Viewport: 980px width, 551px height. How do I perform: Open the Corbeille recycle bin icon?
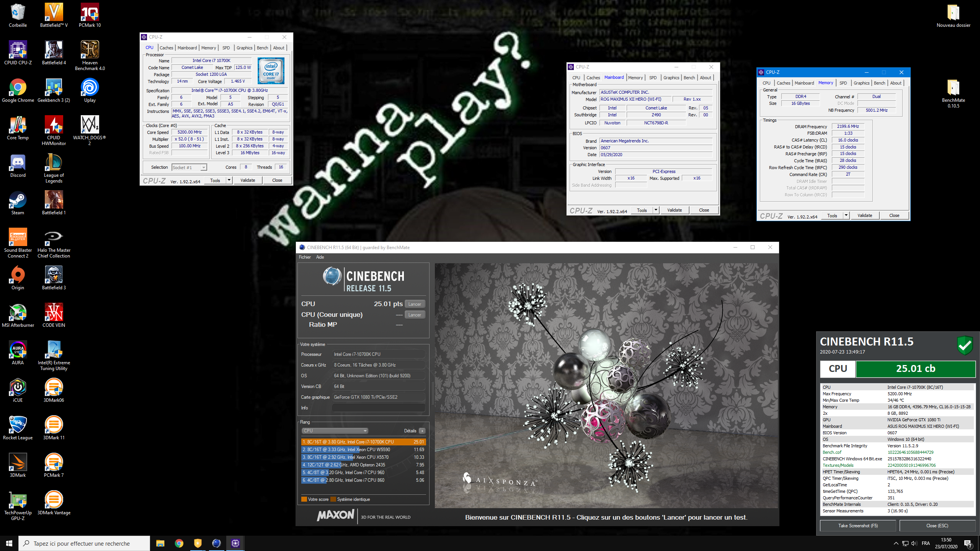click(18, 16)
